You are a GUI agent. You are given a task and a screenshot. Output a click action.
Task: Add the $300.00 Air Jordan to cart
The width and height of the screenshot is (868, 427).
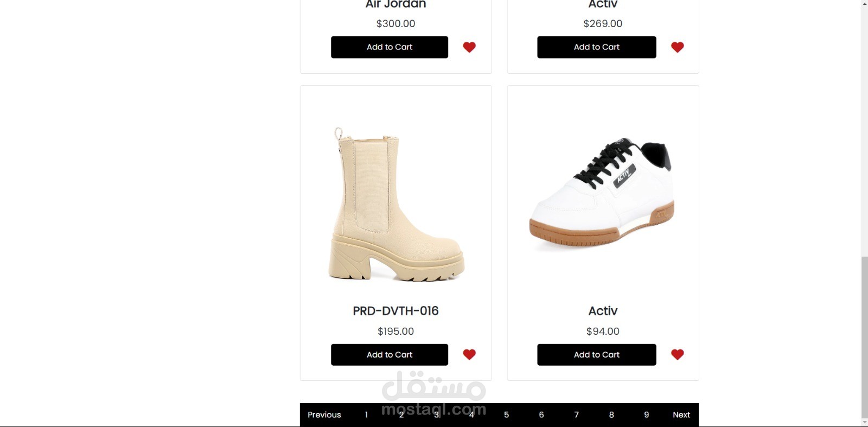(x=390, y=47)
